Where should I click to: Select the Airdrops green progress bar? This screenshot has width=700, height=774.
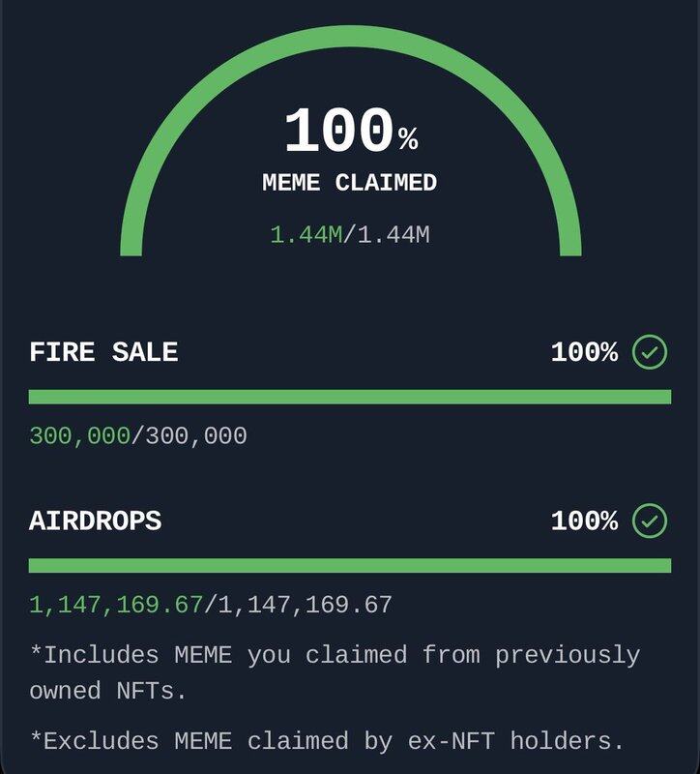[x=350, y=565]
